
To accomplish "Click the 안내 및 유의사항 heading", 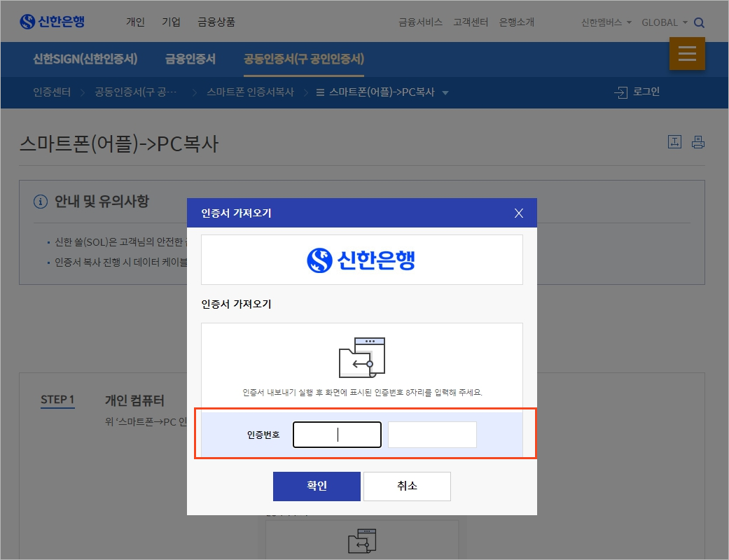I will (102, 201).
